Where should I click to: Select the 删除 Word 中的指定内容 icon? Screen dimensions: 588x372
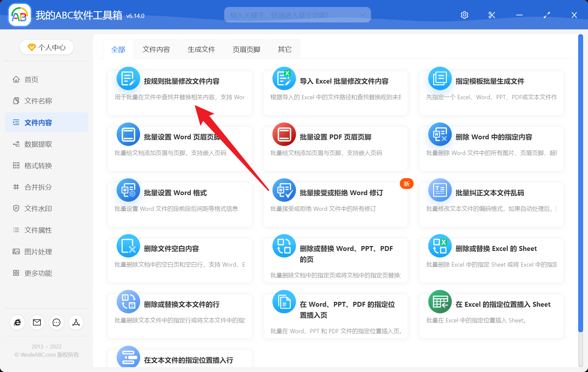click(x=440, y=134)
